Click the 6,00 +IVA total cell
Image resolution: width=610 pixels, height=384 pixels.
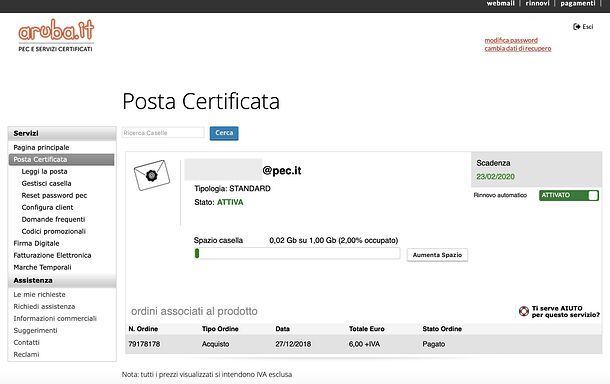364,344
